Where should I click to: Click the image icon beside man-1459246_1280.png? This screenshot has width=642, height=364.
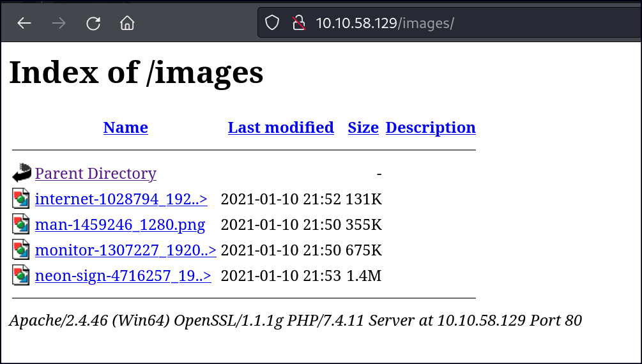coord(21,224)
